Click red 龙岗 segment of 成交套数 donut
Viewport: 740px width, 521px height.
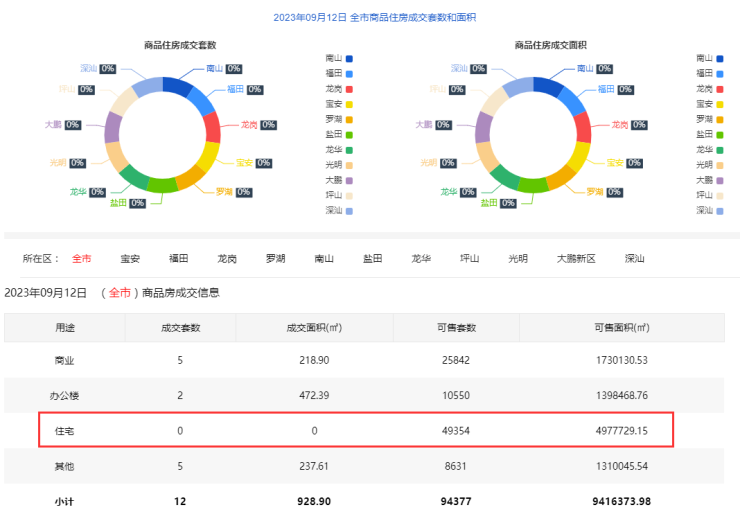click(x=211, y=128)
